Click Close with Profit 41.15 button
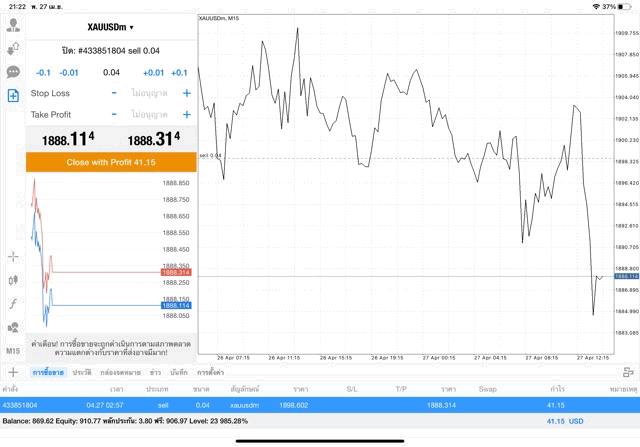Viewport: 640px width, 447px height. (111, 162)
